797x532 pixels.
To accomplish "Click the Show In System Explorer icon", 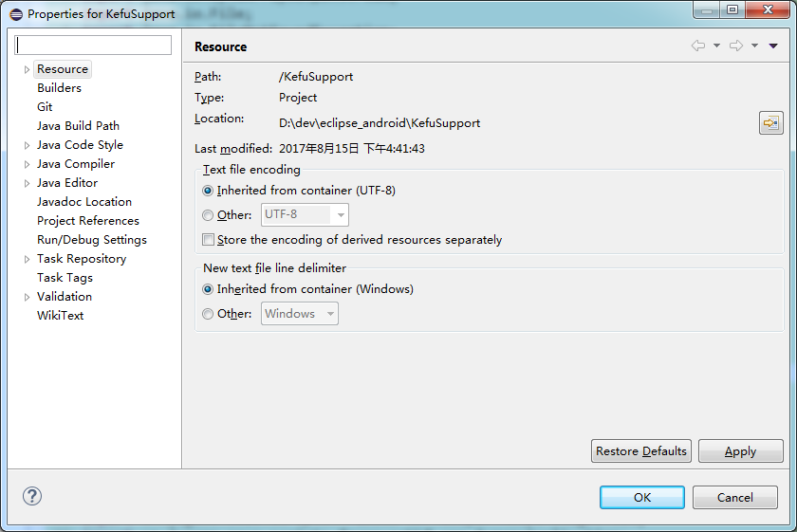I will click(x=770, y=123).
